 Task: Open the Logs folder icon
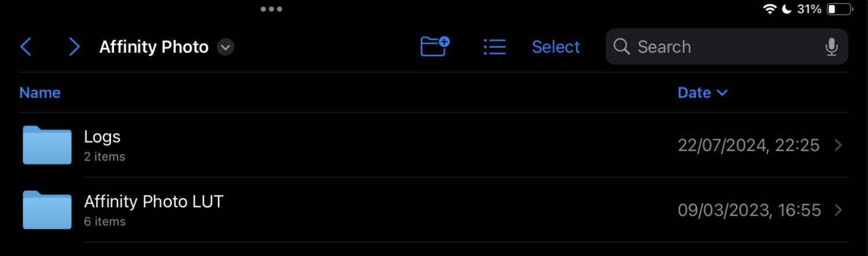point(47,145)
